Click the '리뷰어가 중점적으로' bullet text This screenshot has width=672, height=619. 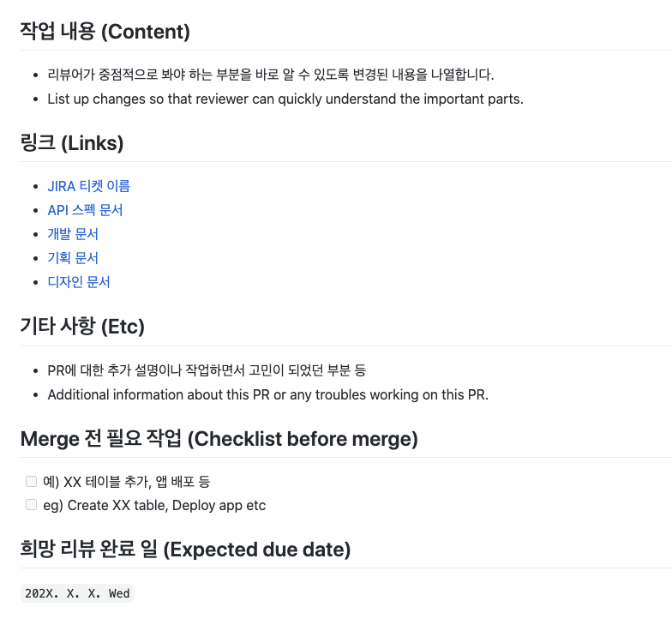coord(271,75)
